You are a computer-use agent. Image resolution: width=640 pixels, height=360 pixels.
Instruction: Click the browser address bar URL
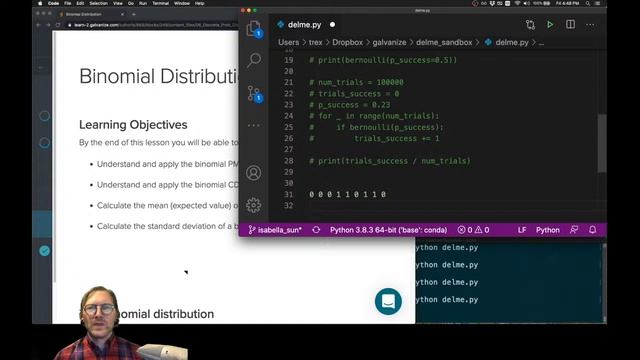(153, 25)
